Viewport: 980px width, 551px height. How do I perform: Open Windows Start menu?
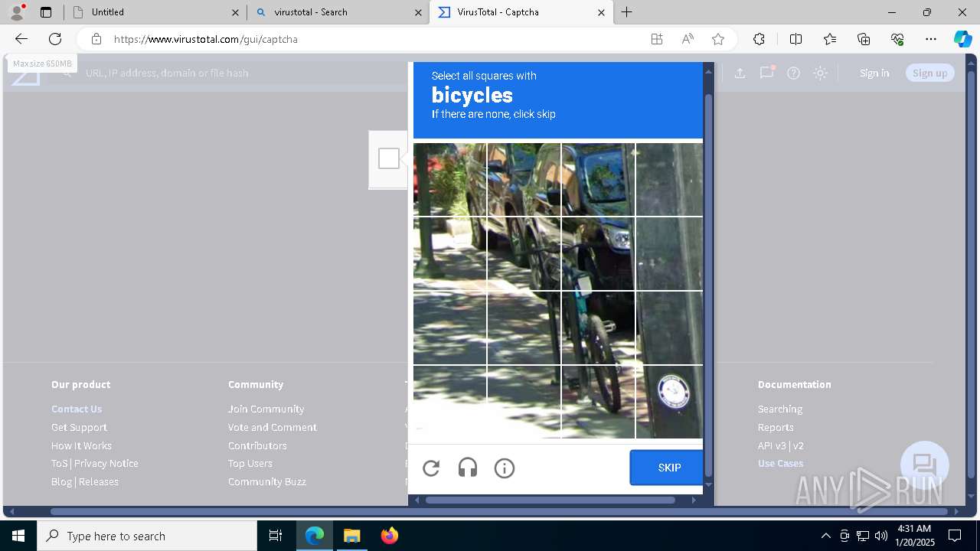point(18,536)
